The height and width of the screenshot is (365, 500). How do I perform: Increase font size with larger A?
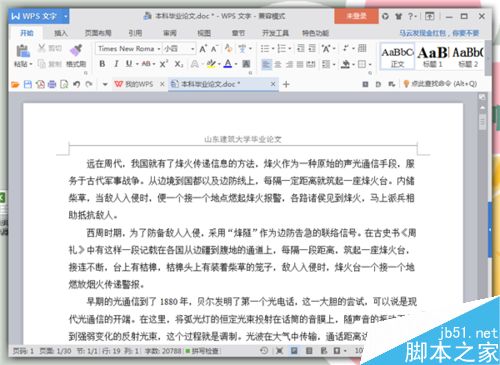[x=203, y=49]
